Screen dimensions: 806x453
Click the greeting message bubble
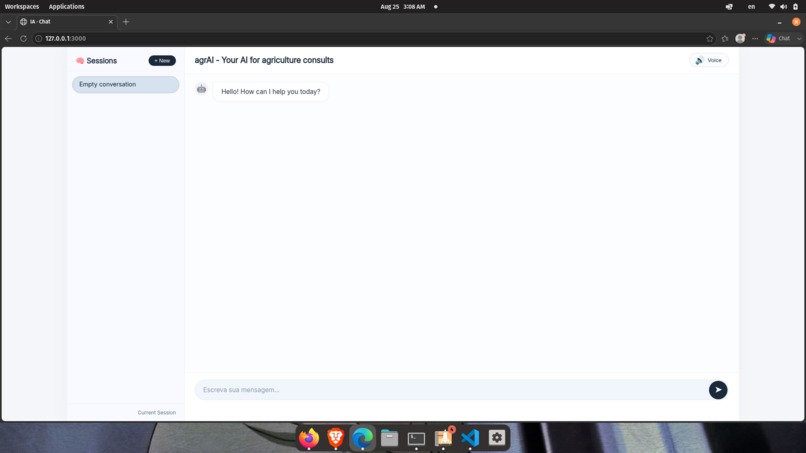pos(270,92)
